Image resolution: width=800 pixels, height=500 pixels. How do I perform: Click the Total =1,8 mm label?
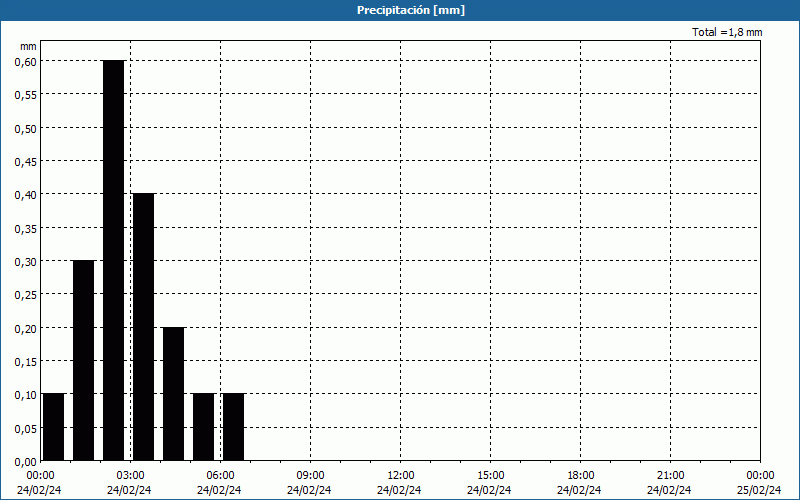[x=726, y=33]
